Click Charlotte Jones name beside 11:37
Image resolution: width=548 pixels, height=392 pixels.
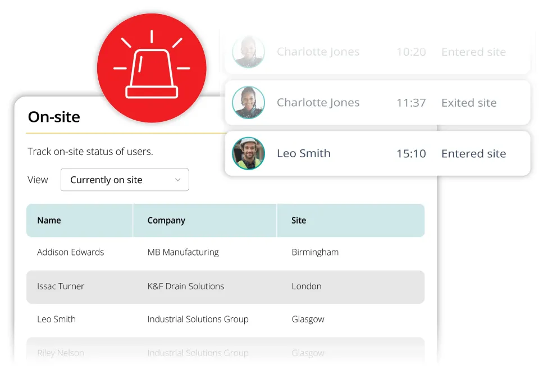[318, 102]
